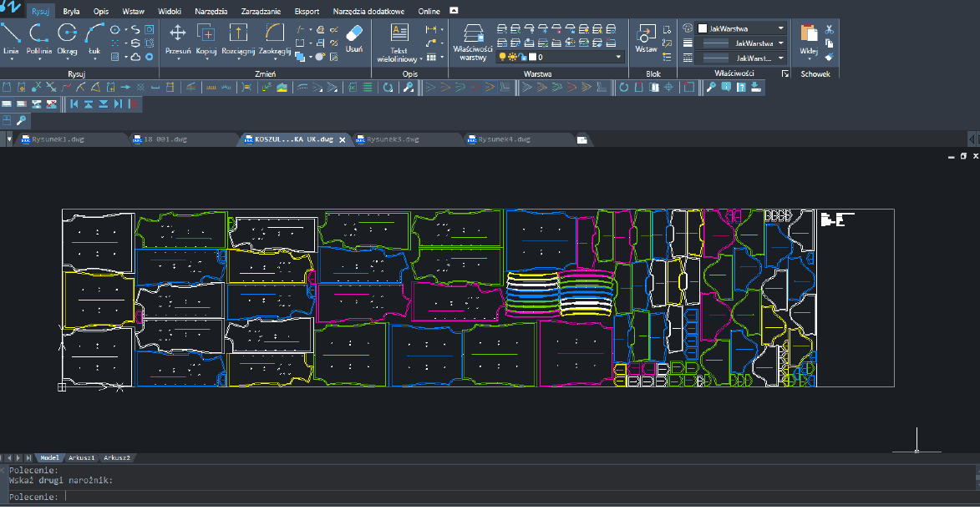This screenshot has height=510, width=980.
Task: Select the Linia line drawing tool
Action: tap(11, 38)
